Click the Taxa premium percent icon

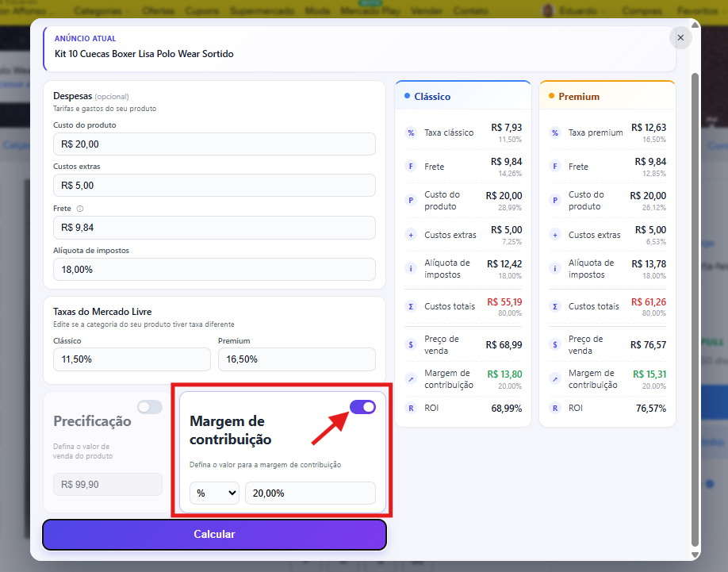(555, 132)
